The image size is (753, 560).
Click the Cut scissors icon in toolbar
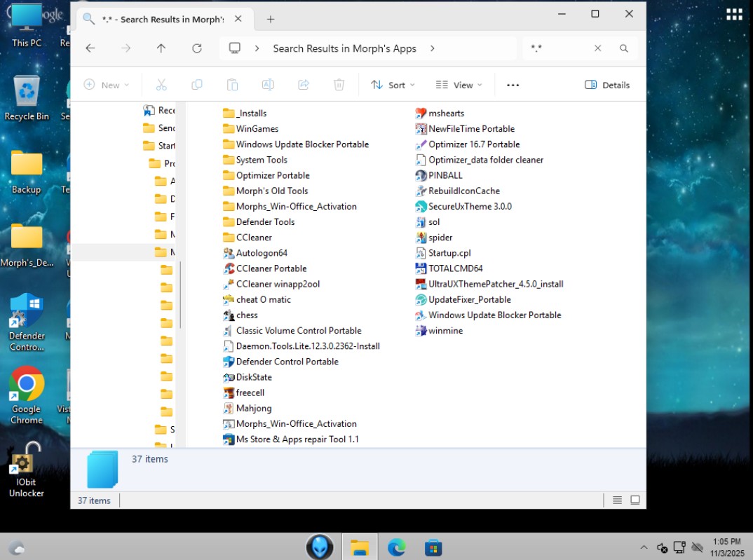click(x=161, y=85)
